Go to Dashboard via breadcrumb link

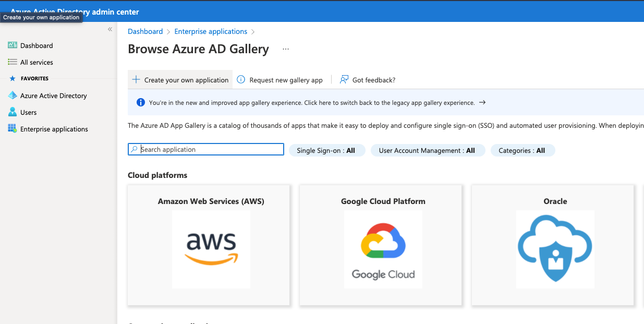pos(145,31)
